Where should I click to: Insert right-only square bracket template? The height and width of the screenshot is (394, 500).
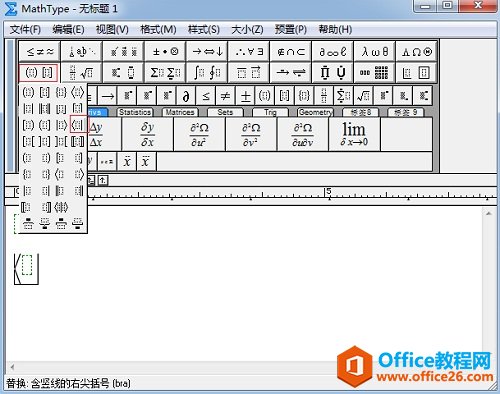coord(79,158)
